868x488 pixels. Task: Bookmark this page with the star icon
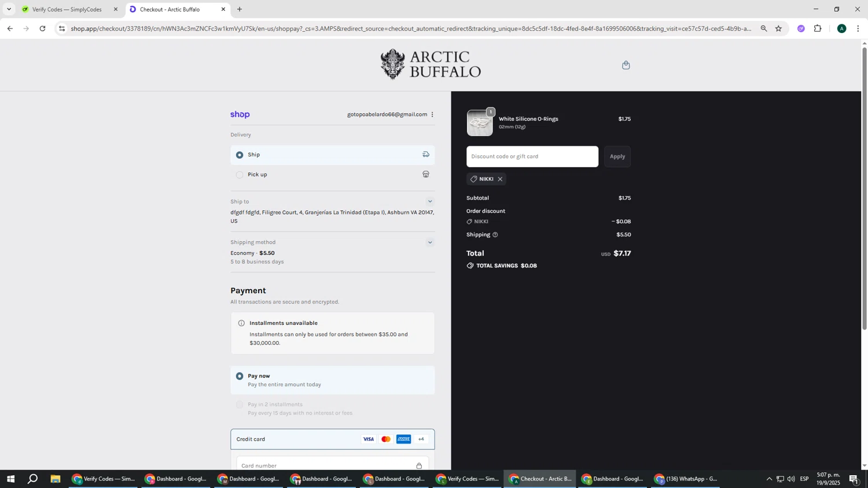[x=778, y=28]
